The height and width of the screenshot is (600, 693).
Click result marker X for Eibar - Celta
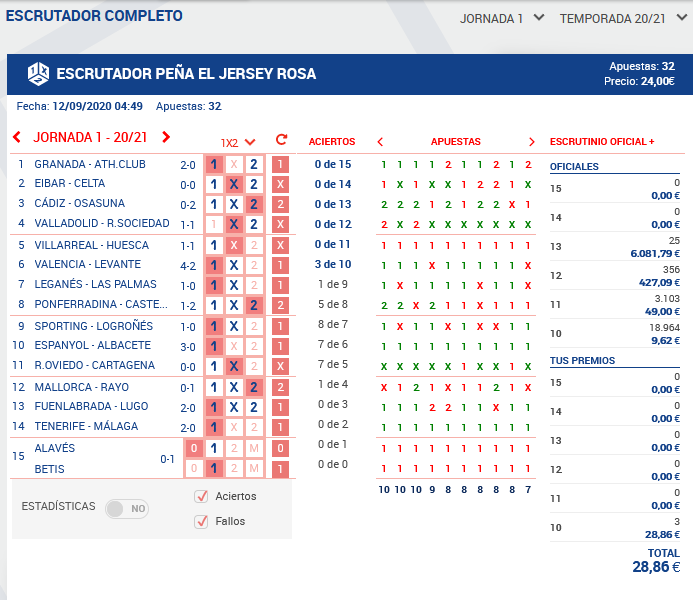pos(280,184)
